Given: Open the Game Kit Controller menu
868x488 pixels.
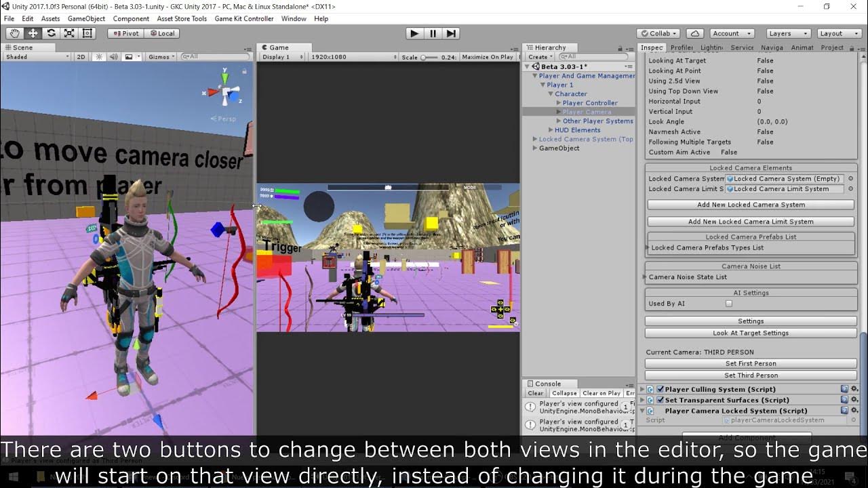Looking at the screenshot, I should (244, 18).
